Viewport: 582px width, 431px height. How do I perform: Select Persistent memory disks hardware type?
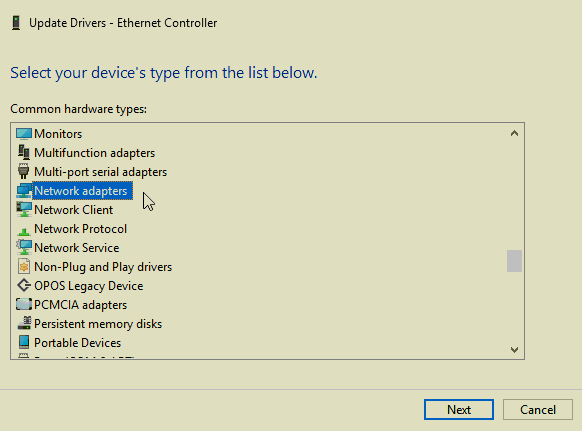(x=98, y=324)
